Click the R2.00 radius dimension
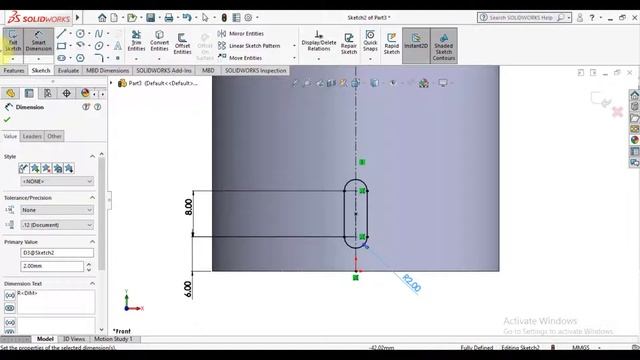640x360 pixels. pos(411,283)
